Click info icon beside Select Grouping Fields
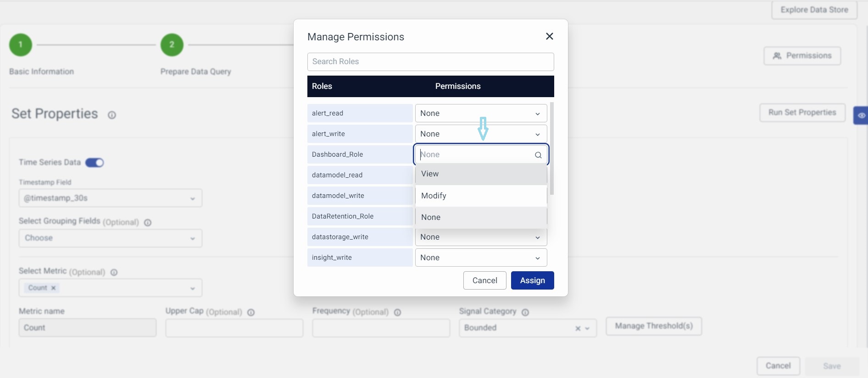 click(x=148, y=223)
